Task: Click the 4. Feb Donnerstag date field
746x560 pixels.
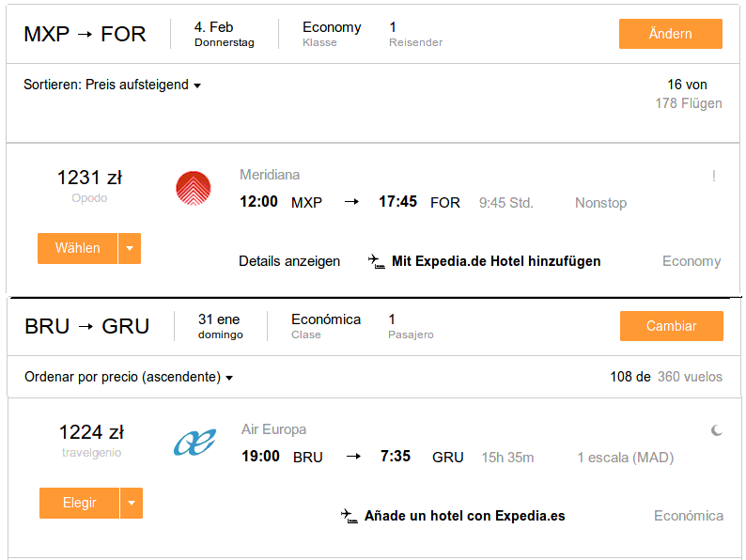Action: click(225, 34)
